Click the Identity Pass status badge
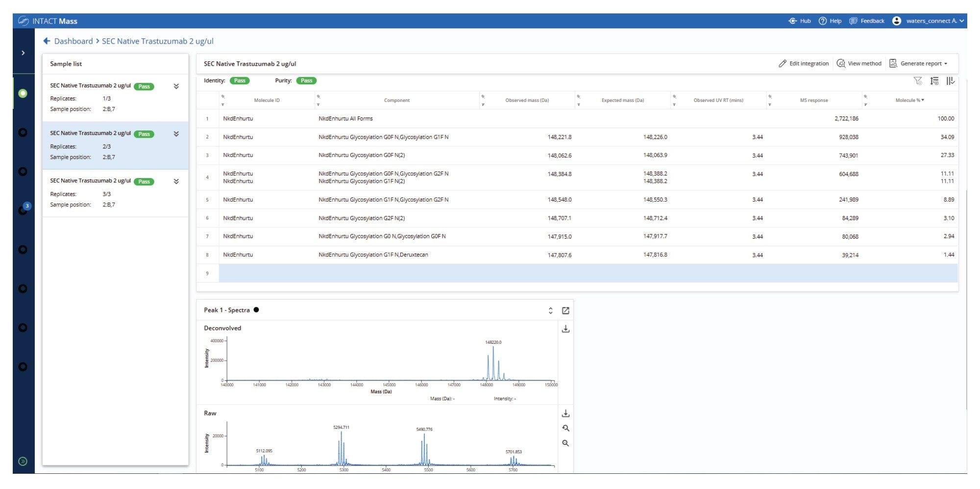Image resolution: width=980 pixels, height=489 pixels. click(240, 80)
